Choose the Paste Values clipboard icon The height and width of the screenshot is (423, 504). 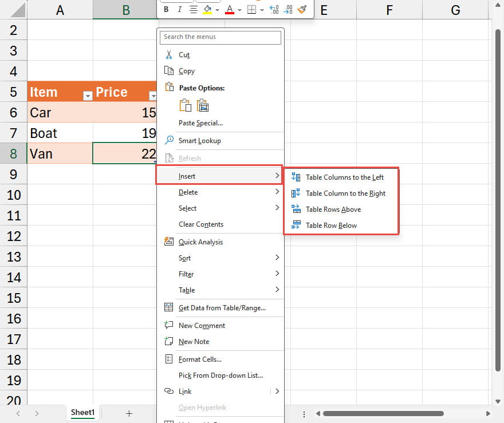tap(203, 105)
